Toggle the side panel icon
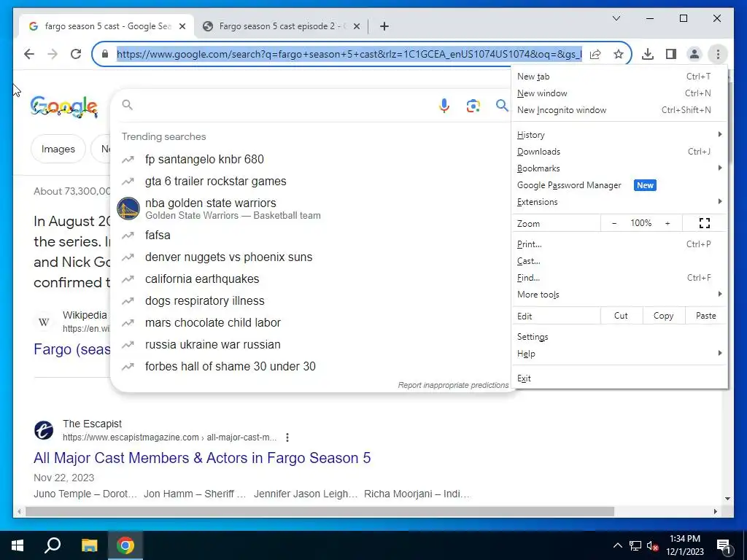The width and height of the screenshot is (747, 560). click(x=671, y=54)
